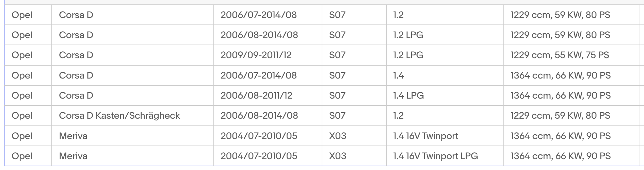Click Corsa D in the 2006/08-2011/12 row
This screenshot has height=170, width=644.
click(76, 96)
